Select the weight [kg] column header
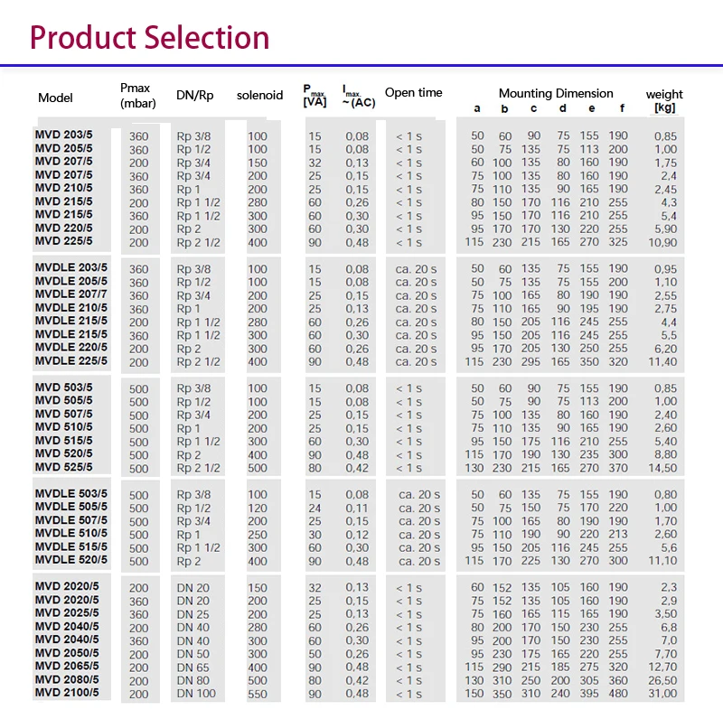723x728 pixels. [x=664, y=100]
